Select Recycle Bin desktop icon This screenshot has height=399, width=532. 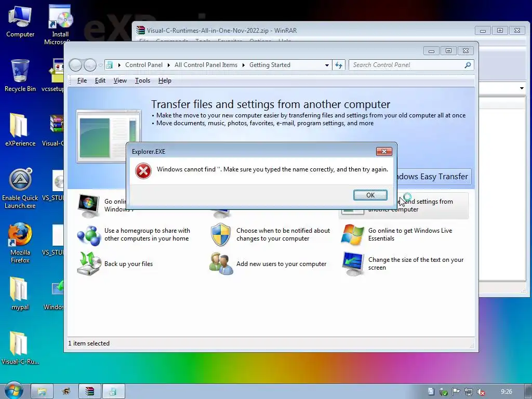tap(20, 76)
